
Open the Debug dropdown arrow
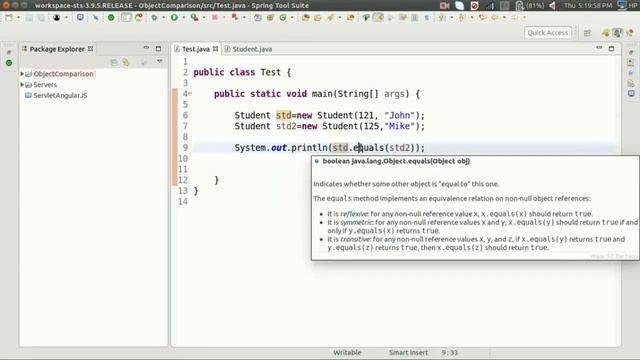pos(163,18)
